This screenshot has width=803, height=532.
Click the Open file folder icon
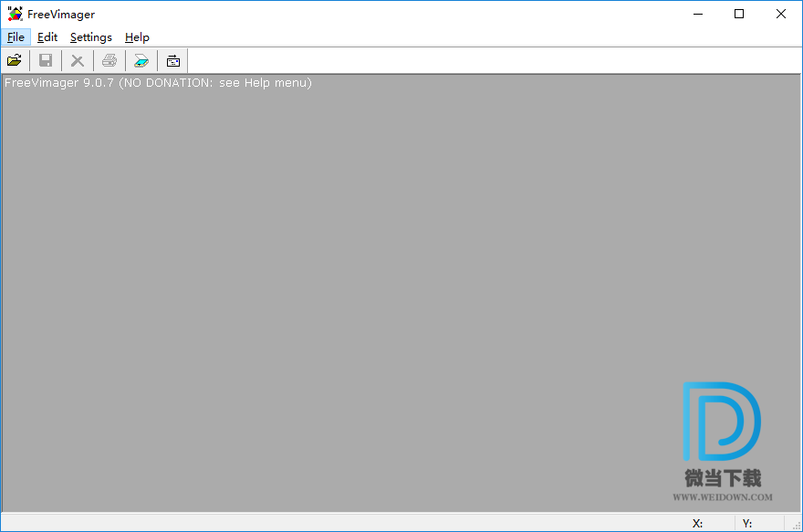(x=15, y=61)
